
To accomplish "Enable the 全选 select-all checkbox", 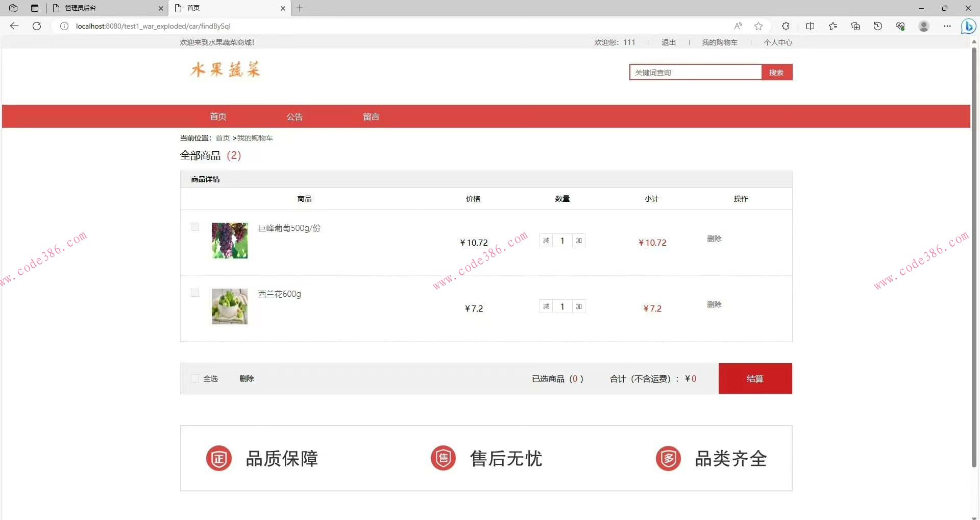I will [x=194, y=379].
